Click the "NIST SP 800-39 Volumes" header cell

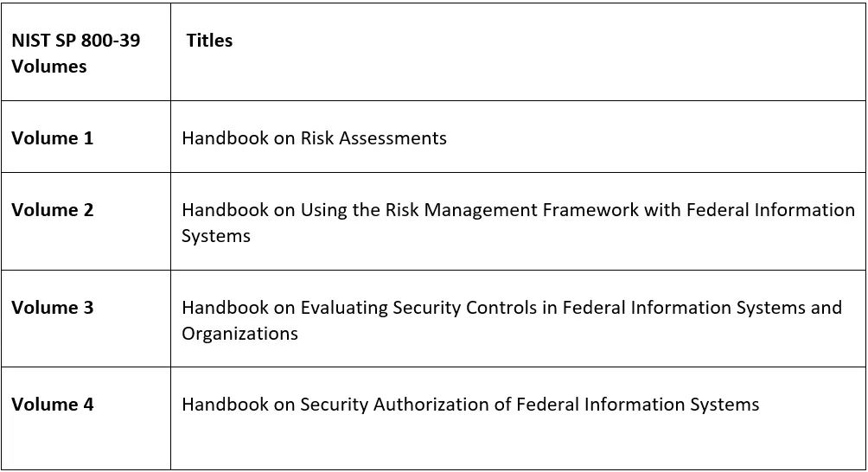pyautogui.click(x=76, y=53)
